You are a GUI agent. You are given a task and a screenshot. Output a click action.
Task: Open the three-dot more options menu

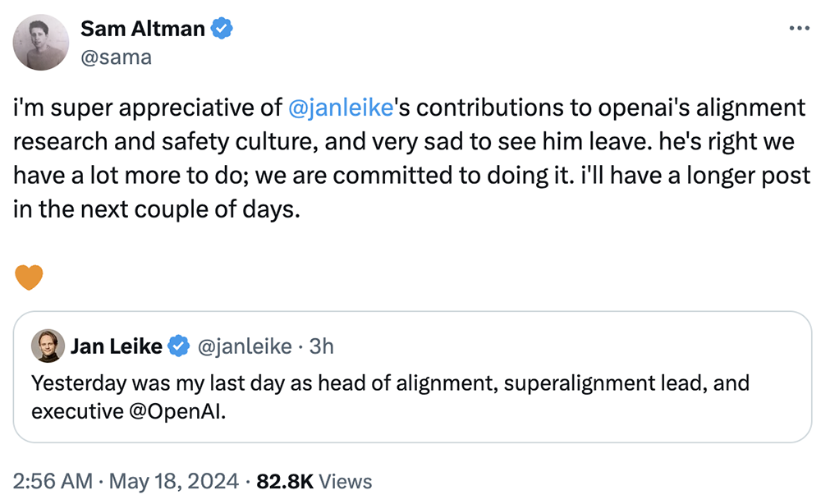[798, 28]
